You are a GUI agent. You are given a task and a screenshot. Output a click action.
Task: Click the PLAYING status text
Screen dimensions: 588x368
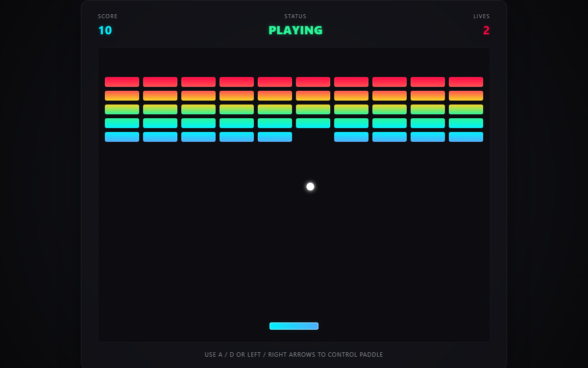(x=295, y=30)
